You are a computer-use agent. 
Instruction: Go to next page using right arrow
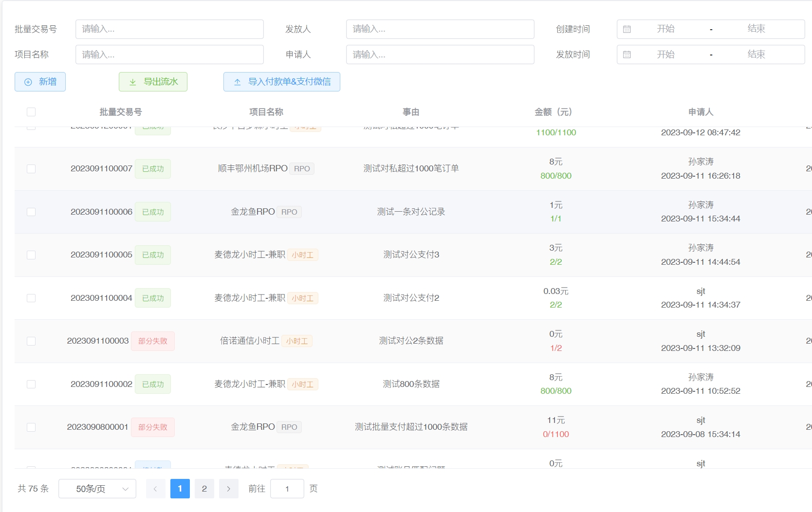[228, 489]
